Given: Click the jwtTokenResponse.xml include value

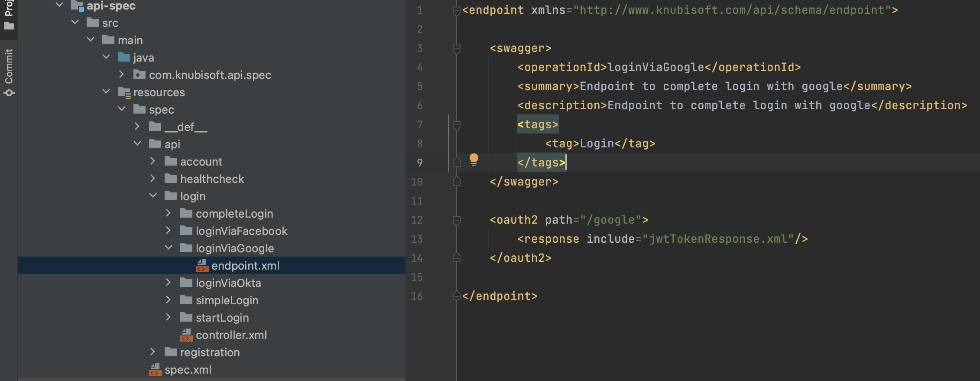Looking at the screenshot, I should click(x=718, y=239).
